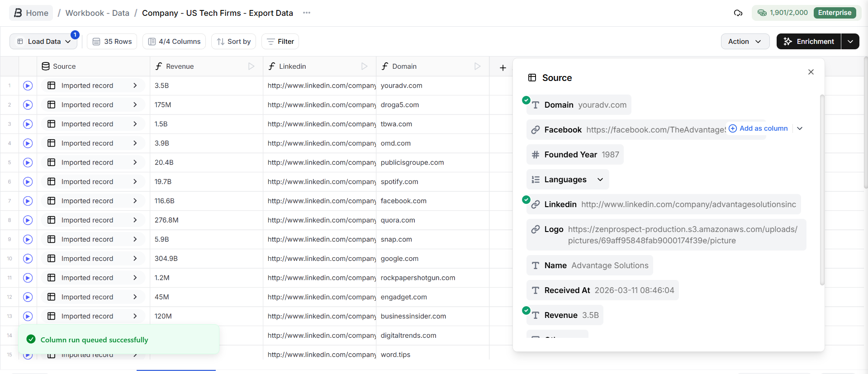The width and height of the screenshot is (868, 374).
Task: Select the spotify.com domain cell
Action: pos(432,182)
